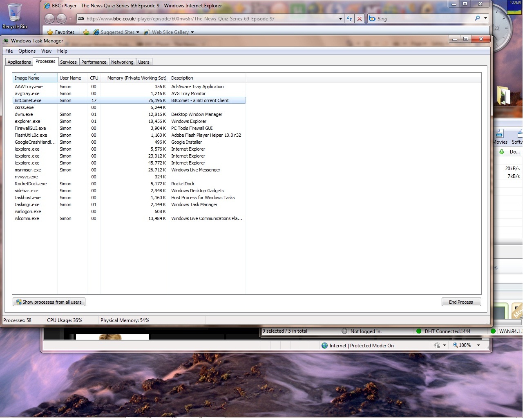Click the red Stop loading icon
The height and width of the screenshot is (420, 525).
pos(360,18)
